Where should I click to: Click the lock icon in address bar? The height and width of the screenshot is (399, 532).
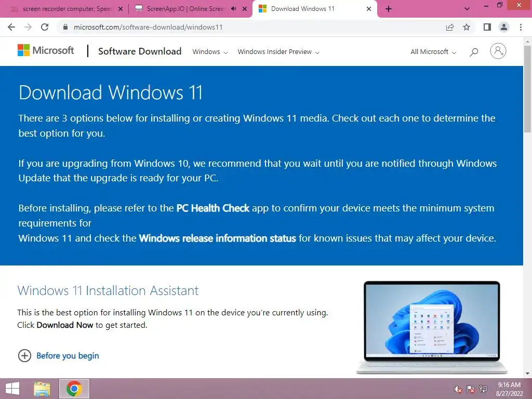click(65, 27)
